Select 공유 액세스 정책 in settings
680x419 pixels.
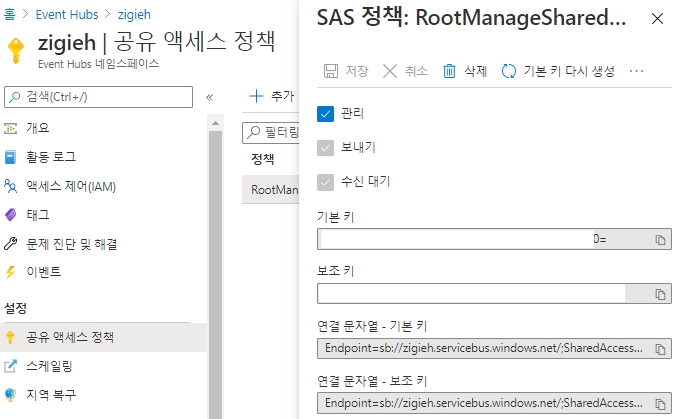click(x=104, y=337)
